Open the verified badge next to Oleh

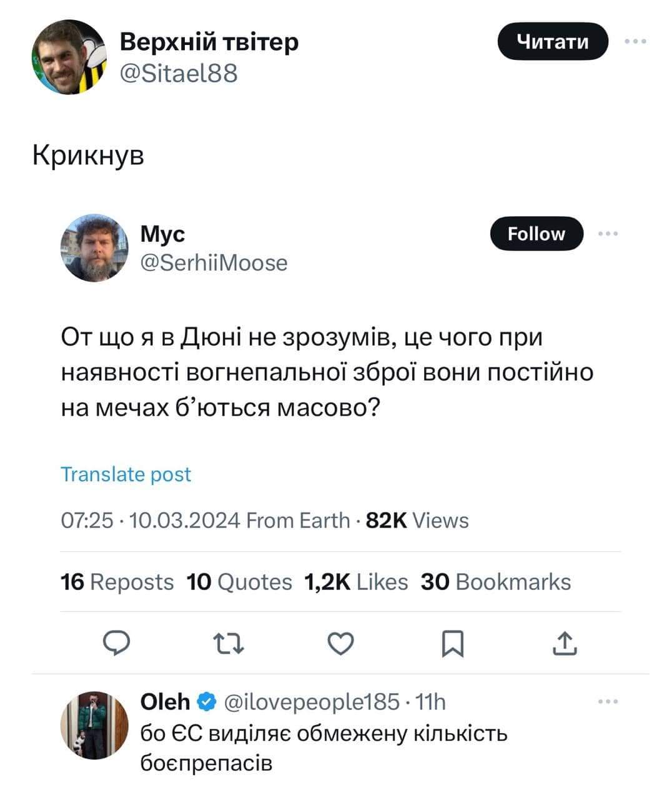click(x=206, y=702)
